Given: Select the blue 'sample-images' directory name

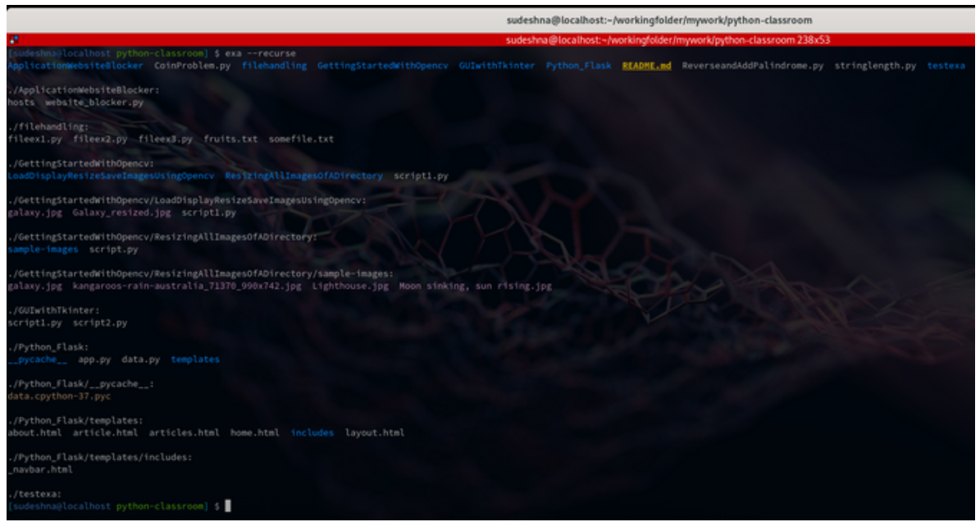Looking at the screenshot, I should coord(43,250).
